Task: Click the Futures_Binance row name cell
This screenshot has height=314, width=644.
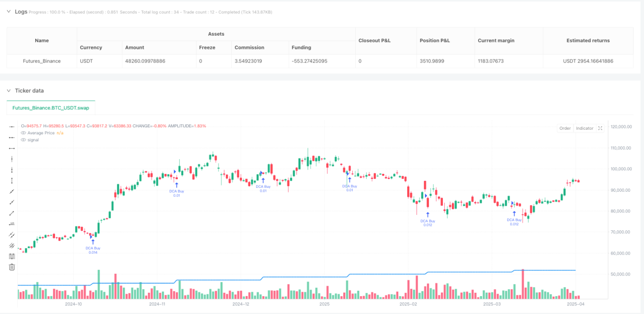Action: (42, 61)
